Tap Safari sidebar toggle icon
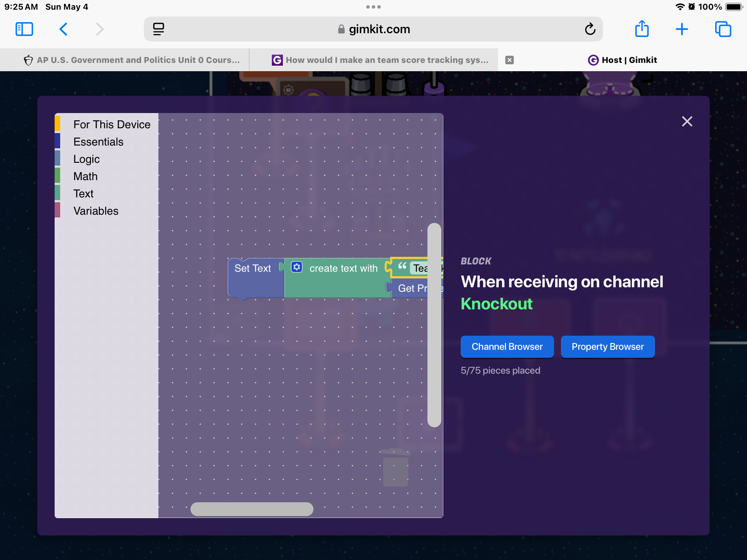 [24, 29]
